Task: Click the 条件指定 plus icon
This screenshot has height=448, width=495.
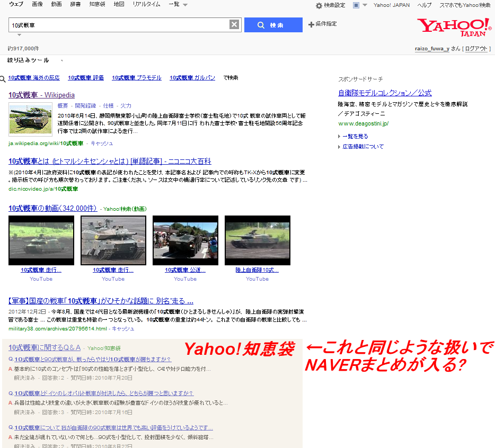Action: click(311, 24)
